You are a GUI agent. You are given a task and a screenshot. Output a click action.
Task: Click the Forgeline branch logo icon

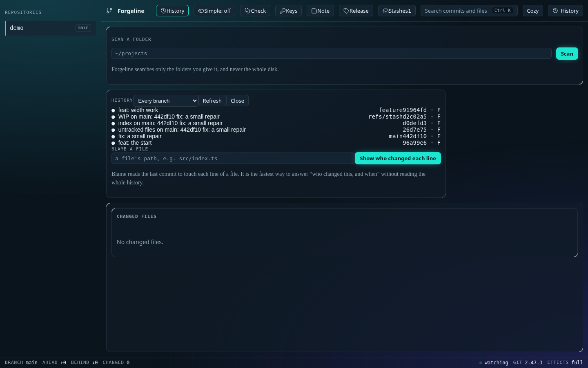click(x=109, y=11)
